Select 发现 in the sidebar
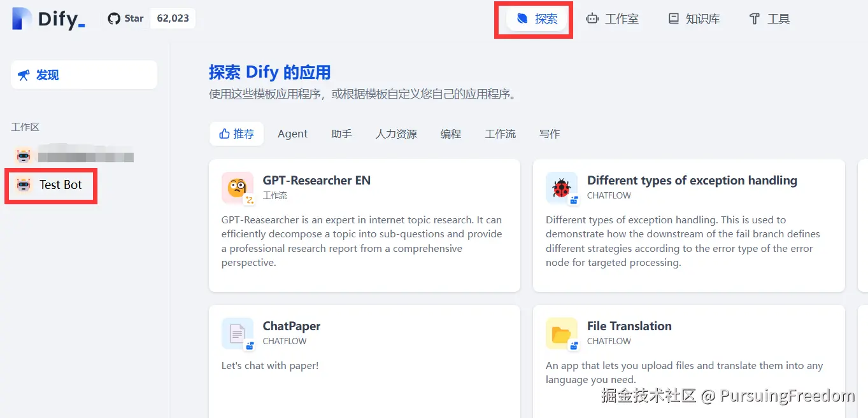The height and width of the screenshot is (418, 868). point(84,75)
